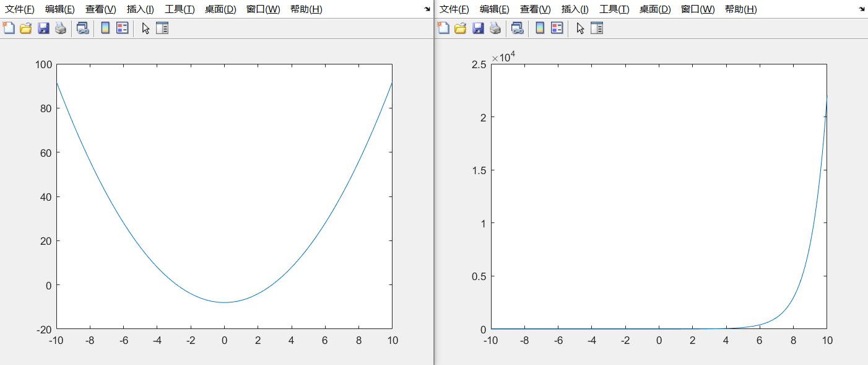Insert a colorbar in left window
868x365 pixels.
click(x=105, y=28)
